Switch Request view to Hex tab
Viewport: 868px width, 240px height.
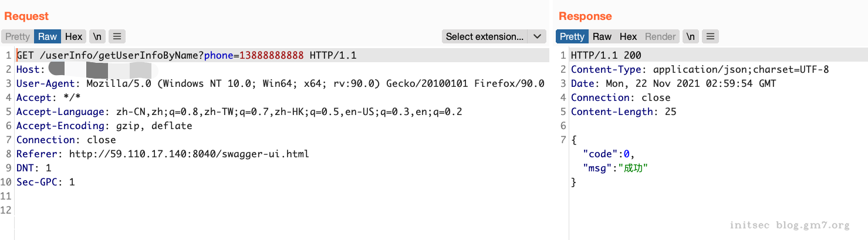click(x=73, y=36)
